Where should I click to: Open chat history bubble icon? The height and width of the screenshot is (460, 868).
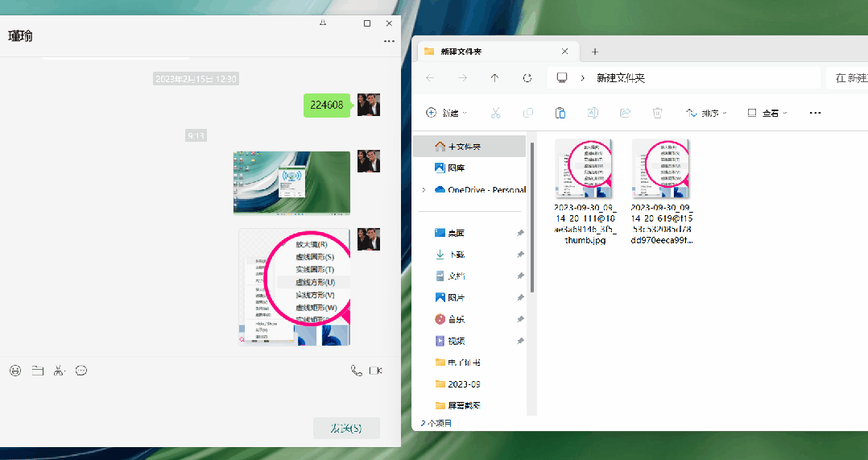pos(81,371)
